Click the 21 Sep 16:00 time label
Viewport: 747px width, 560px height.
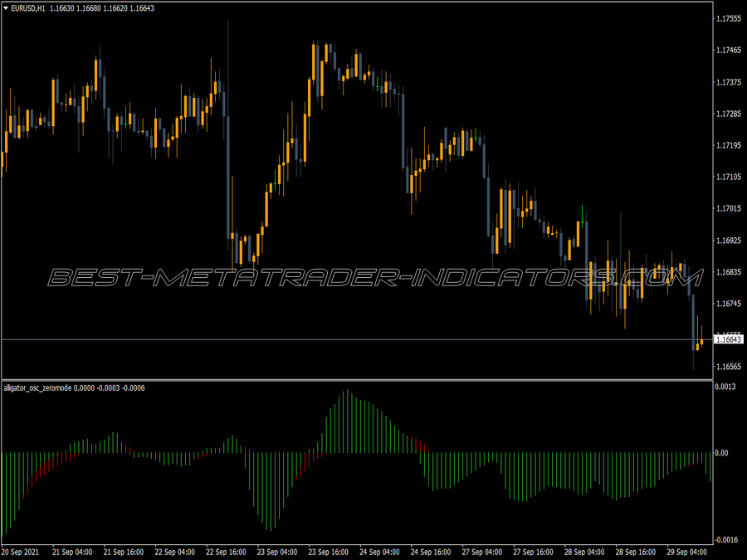[x=124, y=552]
